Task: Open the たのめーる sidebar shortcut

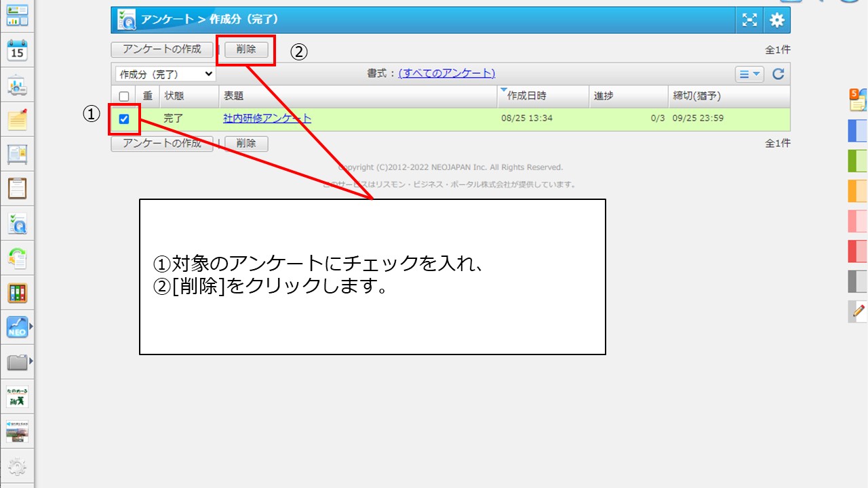Action: click(x=17, y=397)
